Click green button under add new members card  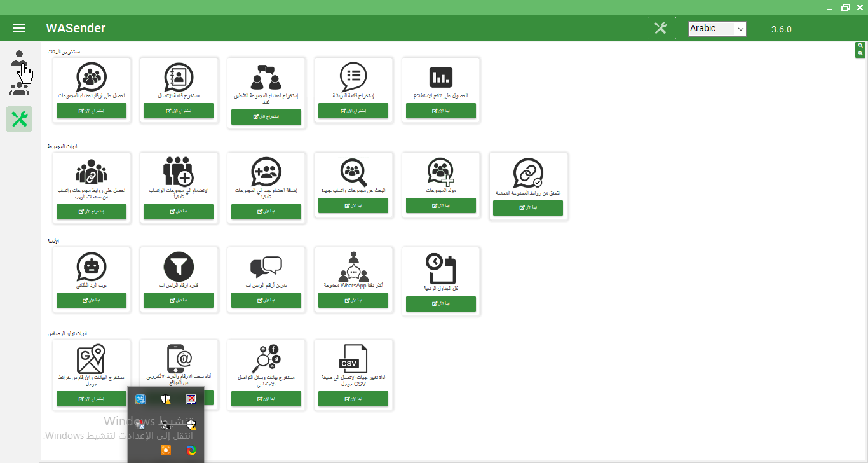266,212
